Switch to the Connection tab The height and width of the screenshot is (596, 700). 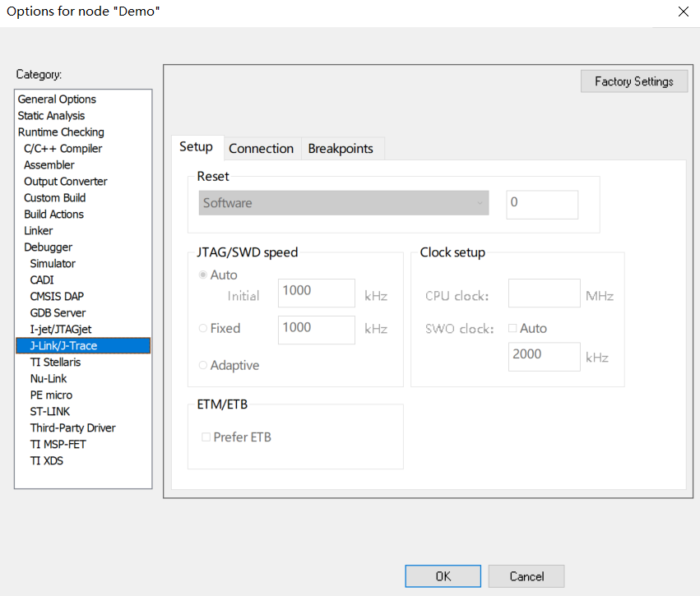[261, 149]
